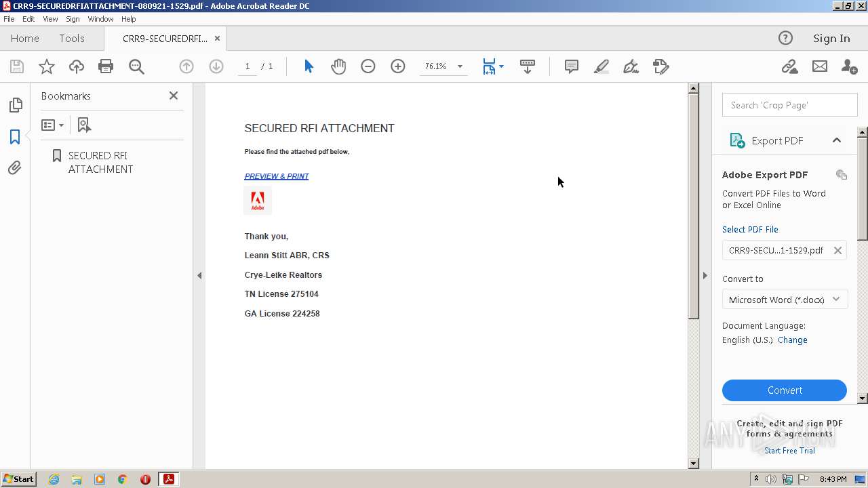This screenshot has height=488, width=868.
Task: Close the CRR9-SECUREDRFI document tab
Action: 217,38
